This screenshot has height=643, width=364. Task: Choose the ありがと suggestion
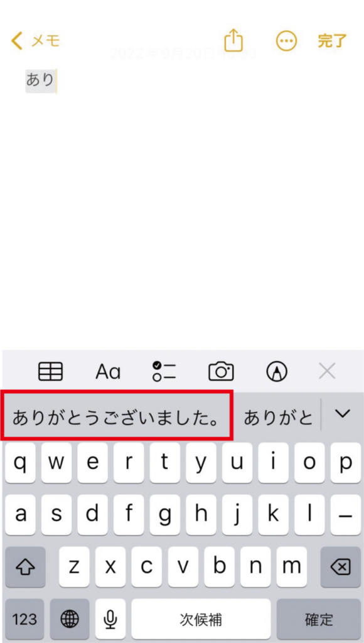pos(279,418)
